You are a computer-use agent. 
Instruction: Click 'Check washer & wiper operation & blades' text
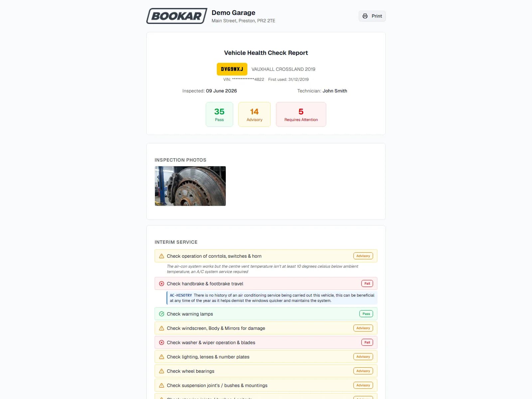click(211, 342)
